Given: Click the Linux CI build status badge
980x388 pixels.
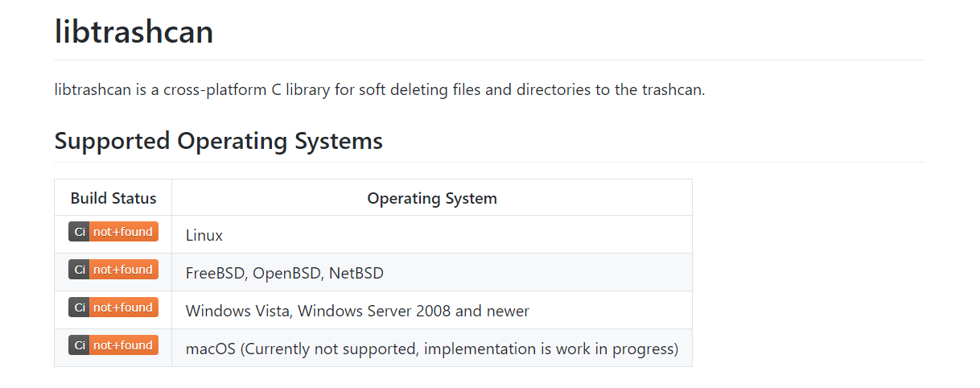Looking at the screenshot, I should click(113, 232).
